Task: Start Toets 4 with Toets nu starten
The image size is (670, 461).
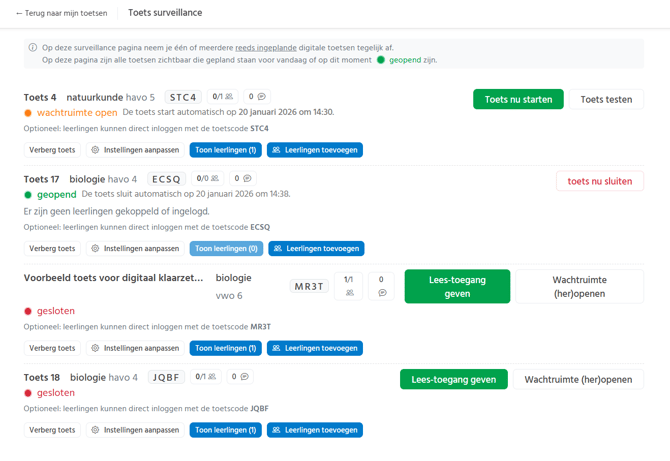Action: [x=518, y=99]
